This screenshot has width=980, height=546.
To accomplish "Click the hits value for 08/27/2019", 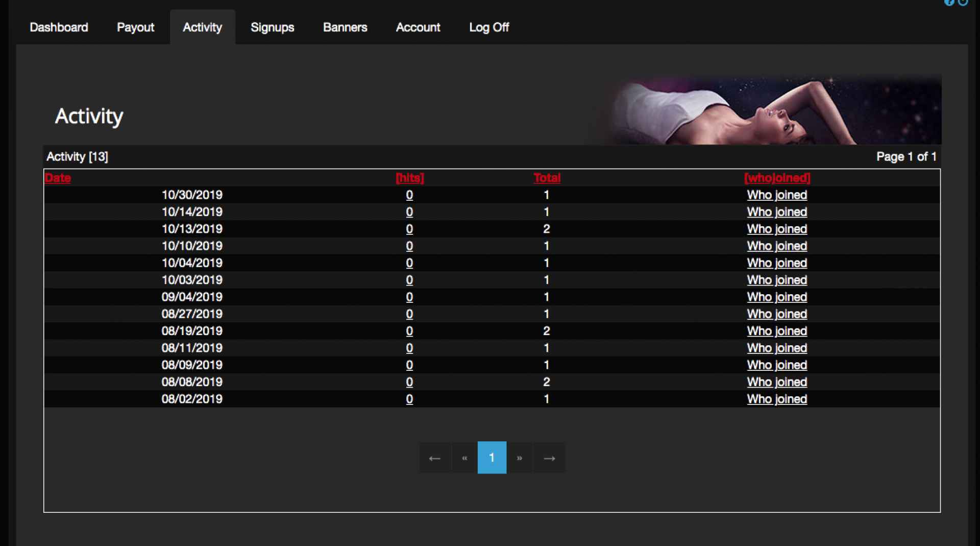I will (409, 314).
